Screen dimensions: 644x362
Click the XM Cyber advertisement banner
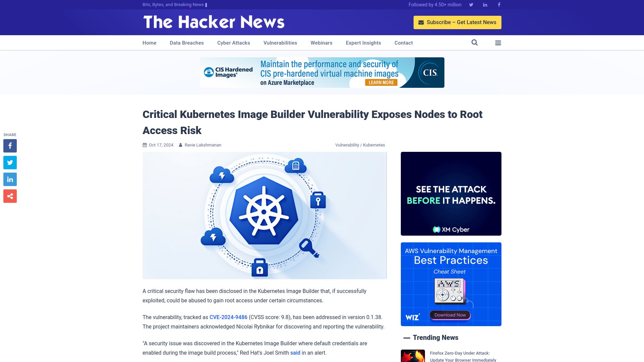(x=451, y=194)
